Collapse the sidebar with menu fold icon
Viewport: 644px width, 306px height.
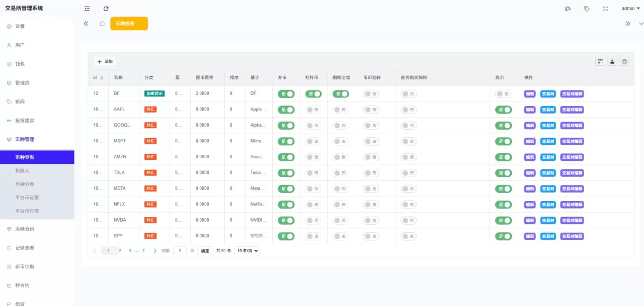87,9
